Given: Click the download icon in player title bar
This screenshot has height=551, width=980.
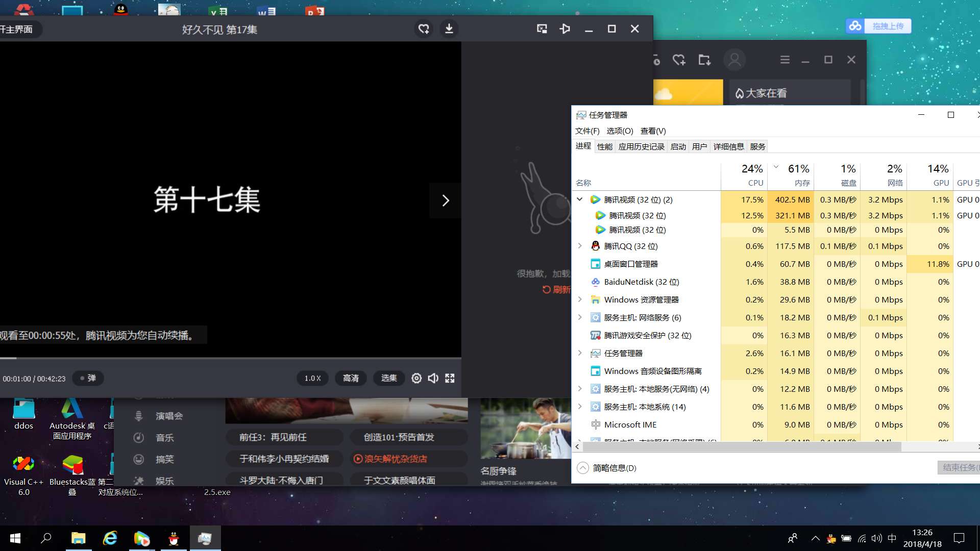Looking at the screenshot, I should 449,29.
